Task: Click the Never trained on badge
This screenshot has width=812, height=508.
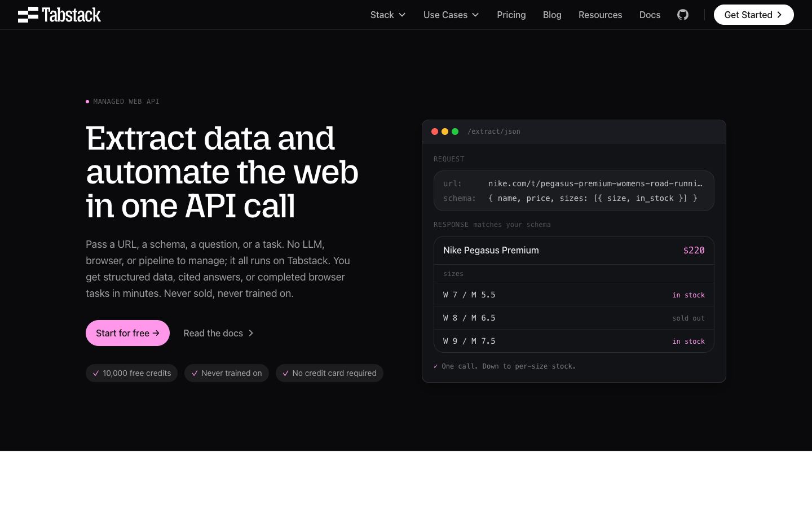Action: click(227, 373)
